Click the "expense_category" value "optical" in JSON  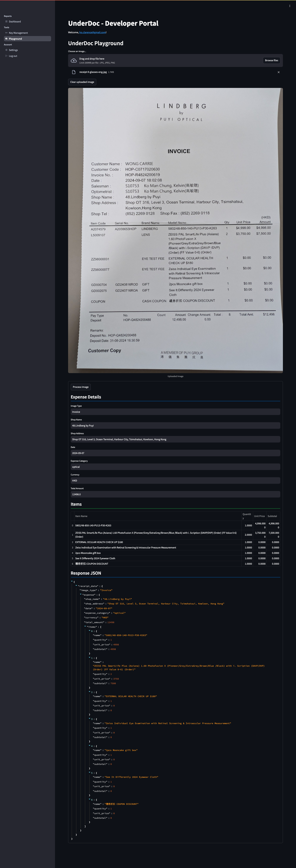click(x=119, y=613)
